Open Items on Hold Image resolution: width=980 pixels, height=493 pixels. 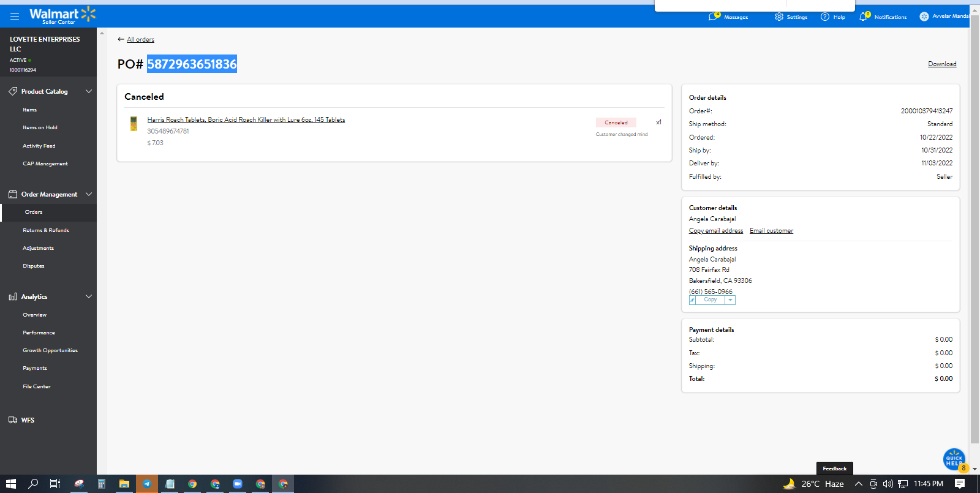point(40,127)
